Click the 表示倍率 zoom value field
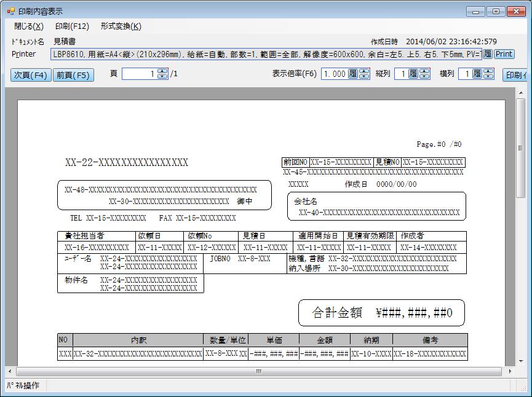Viewport: 532px width, 397px height. 334,74
